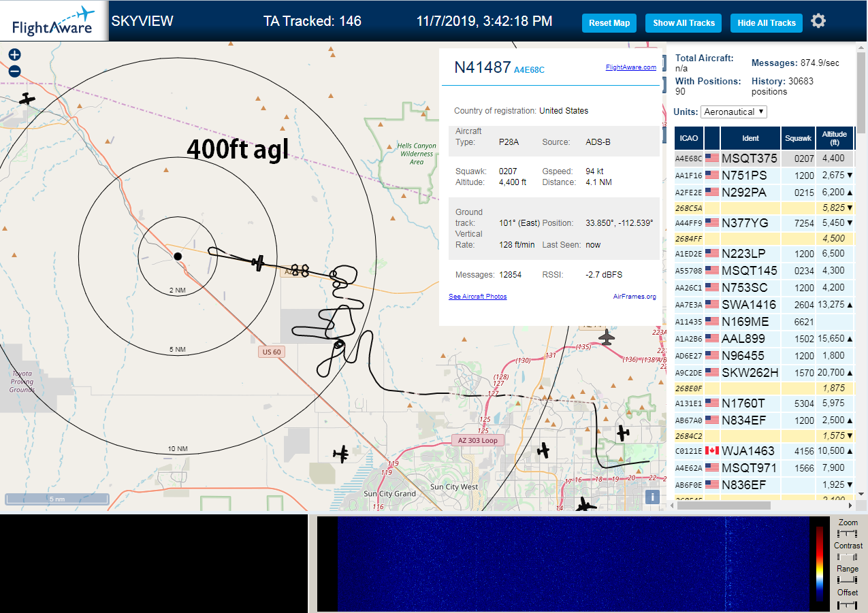
Task: Select the N836EF row
Action: coord(765,484)
